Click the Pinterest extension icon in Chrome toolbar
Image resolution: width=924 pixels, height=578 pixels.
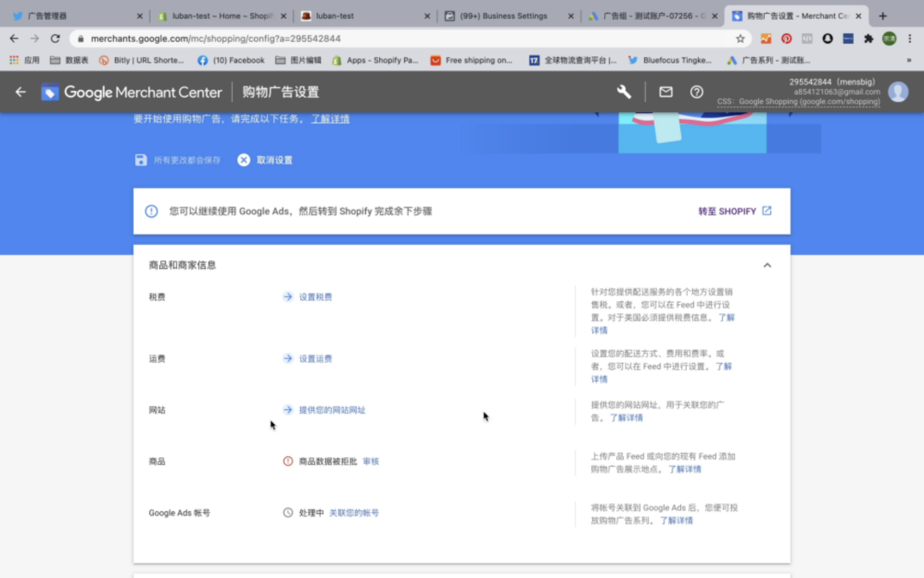click(x=786, y=39)
